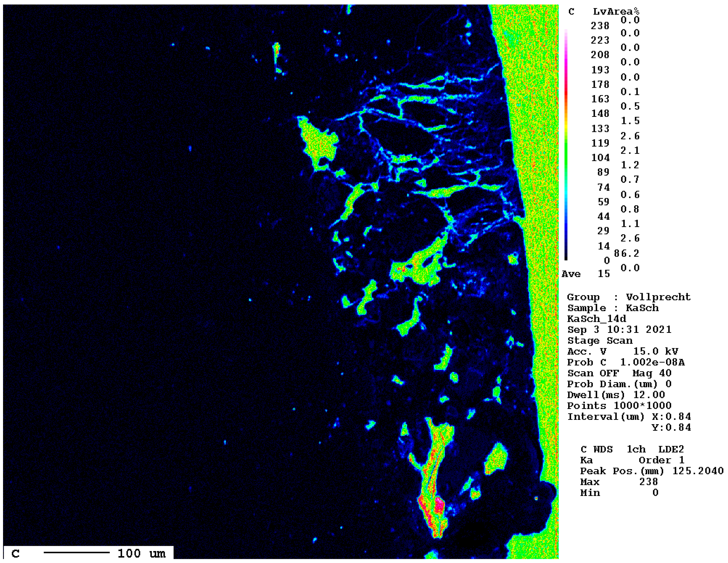
Task: Click the 100 um scale bar line
Action: click(x=76, y=552)
